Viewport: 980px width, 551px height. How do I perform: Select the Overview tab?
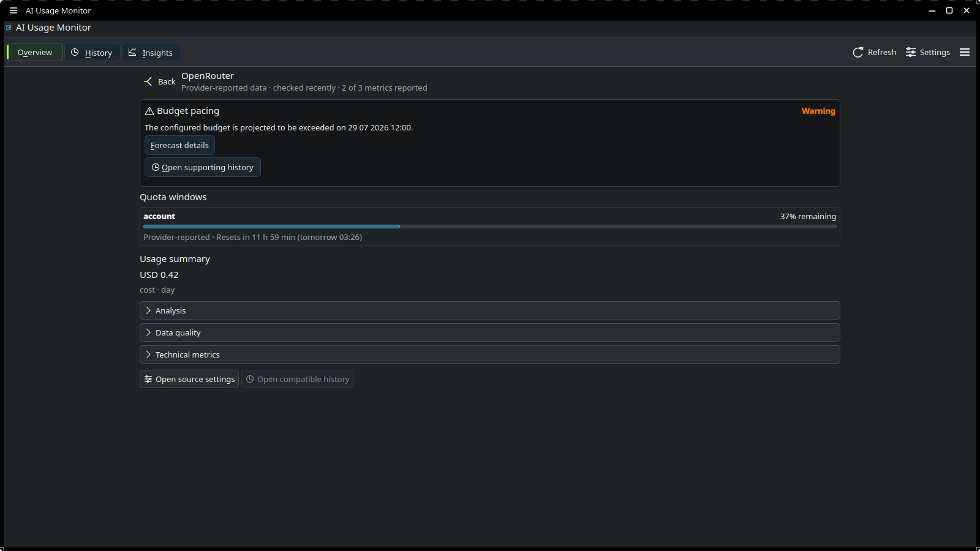tap(35, 53)
